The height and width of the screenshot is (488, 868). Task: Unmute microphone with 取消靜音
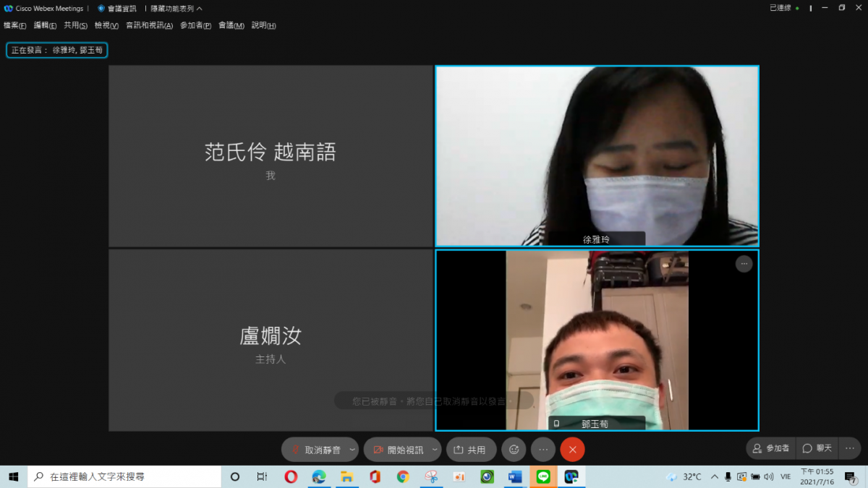[315, 450]
